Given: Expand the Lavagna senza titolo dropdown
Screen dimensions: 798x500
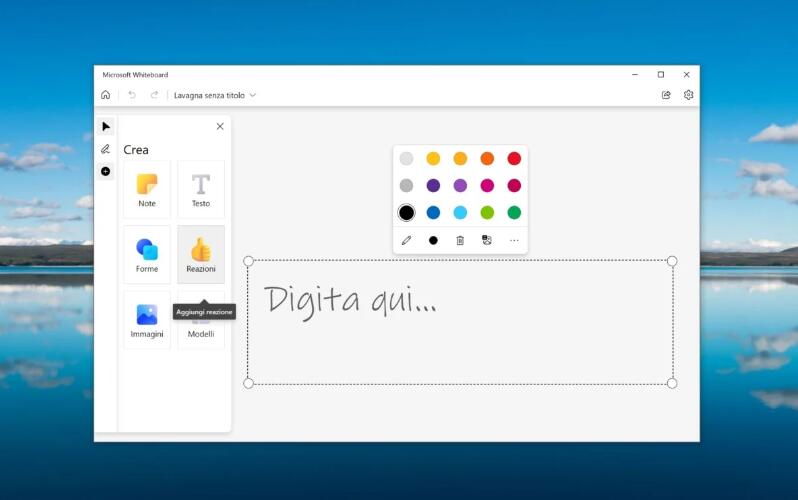Looking at the screenshot, I should pyautogui.click(x=215, y=95).
